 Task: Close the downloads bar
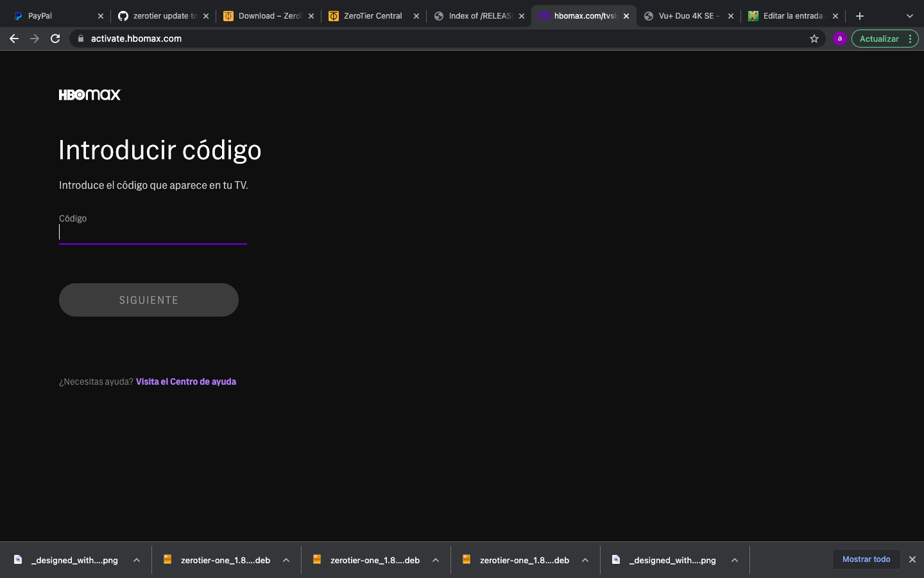click(912, 559)
